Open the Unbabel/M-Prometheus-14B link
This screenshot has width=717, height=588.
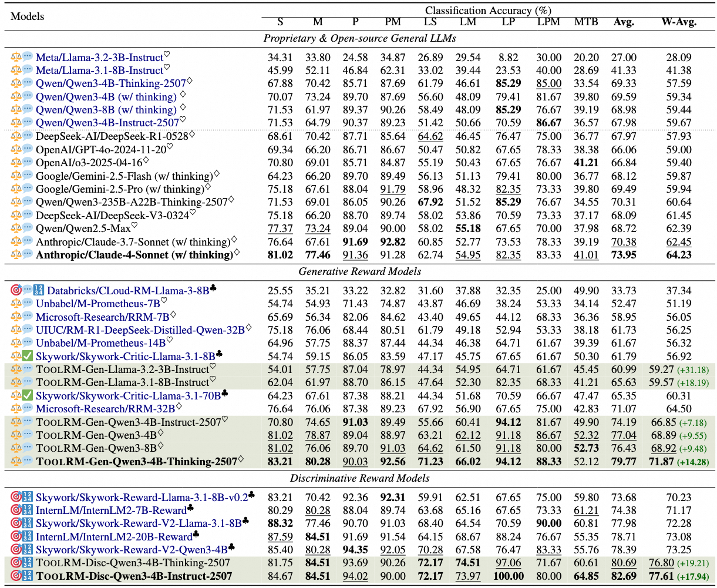[x=100, y=343]
